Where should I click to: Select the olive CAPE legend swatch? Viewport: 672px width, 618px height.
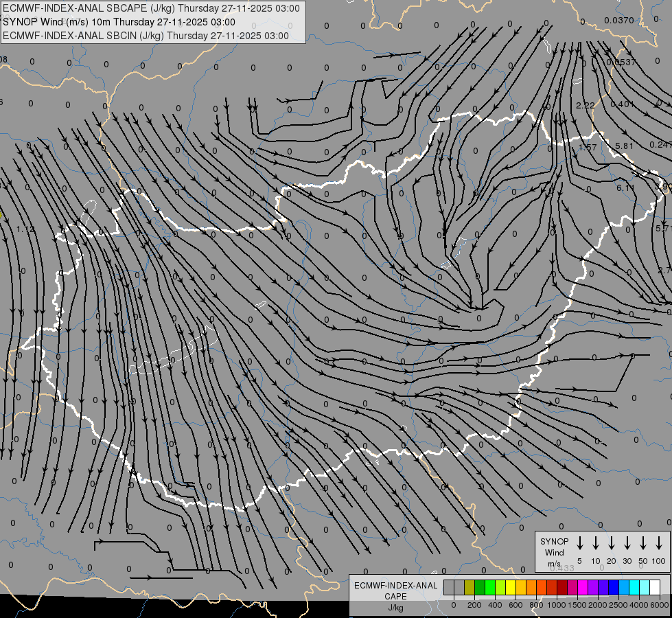coord(470,587)
